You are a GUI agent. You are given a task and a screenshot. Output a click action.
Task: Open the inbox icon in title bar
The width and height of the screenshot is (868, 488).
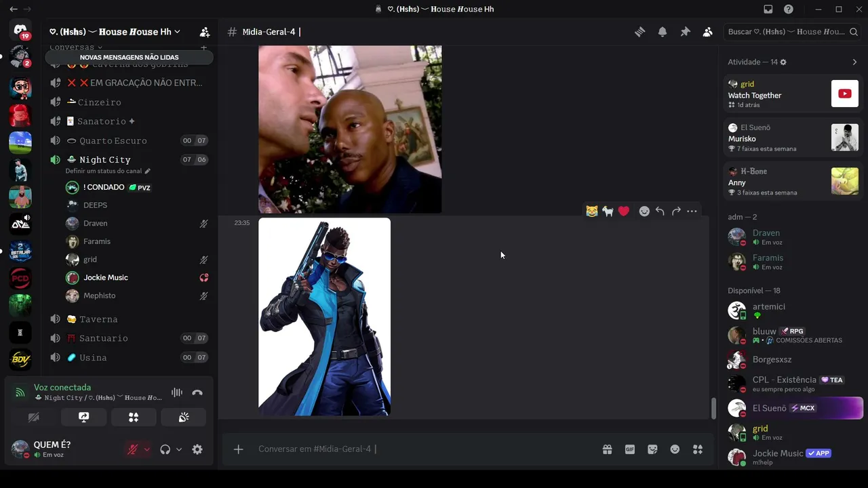click(x=768, y=9)
